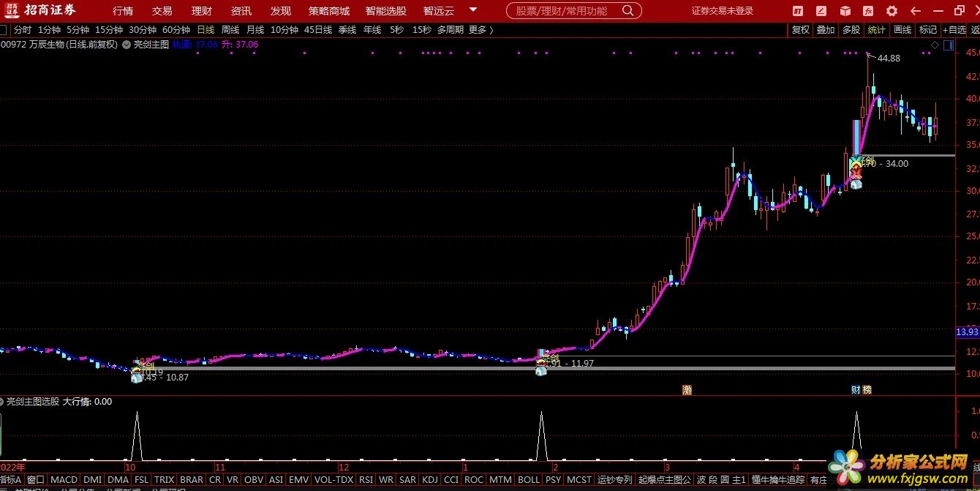Switch to 5分钟 period

click(x=78, y=30)
